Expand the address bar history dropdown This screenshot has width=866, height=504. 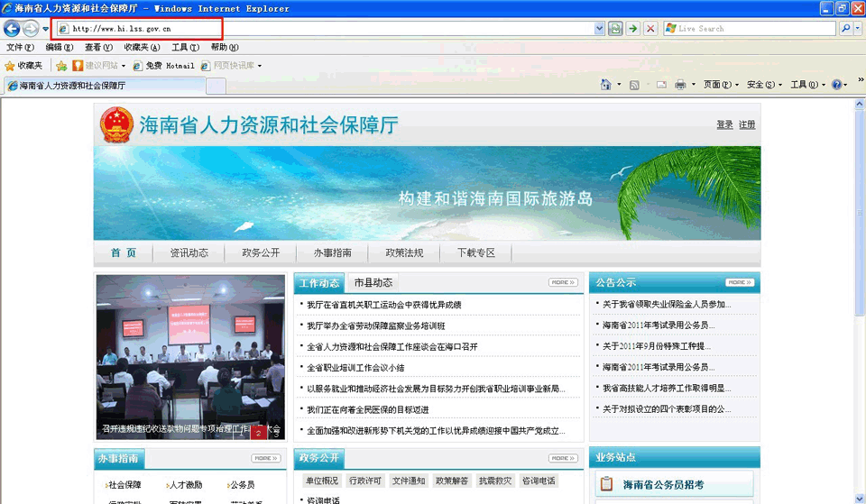click(x=599, y=29)
